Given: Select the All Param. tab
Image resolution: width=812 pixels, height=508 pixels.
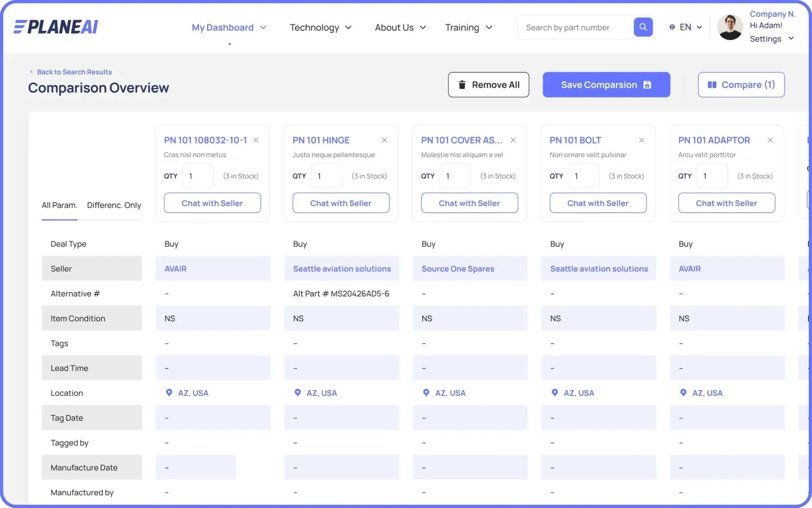Looking at the screenshot, I should (x=59, y=205).
